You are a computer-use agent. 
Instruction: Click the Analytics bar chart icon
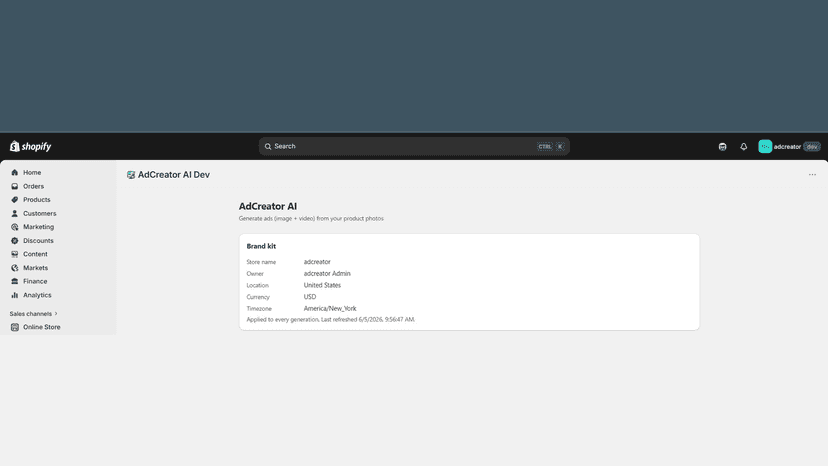15,295
